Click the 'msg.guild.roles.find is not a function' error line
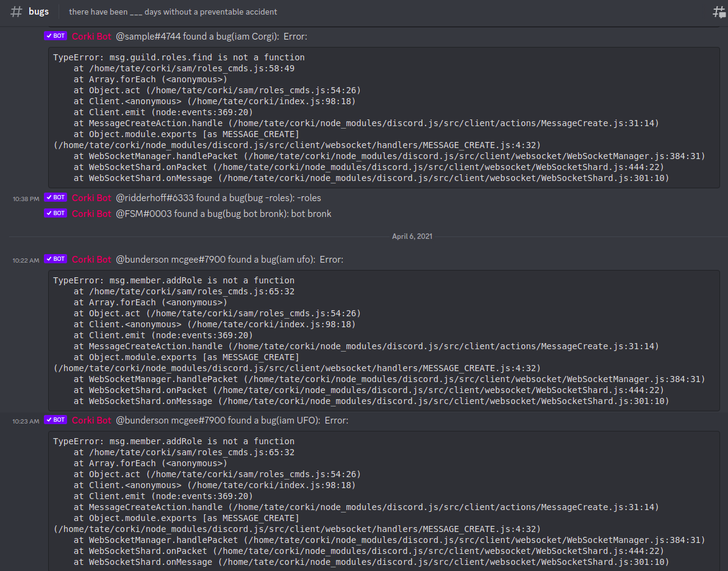The height and width of the screenshot is (571, 728). (x=179, y=57)
